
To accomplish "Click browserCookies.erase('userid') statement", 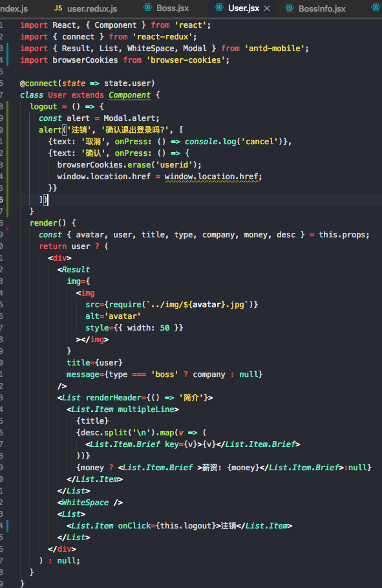I will (x=129, y=164).
